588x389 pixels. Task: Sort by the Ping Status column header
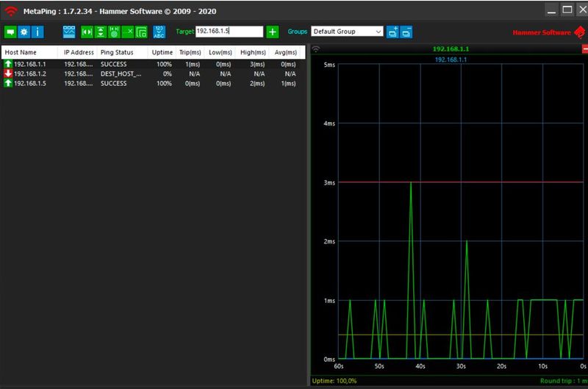(118, 53)
